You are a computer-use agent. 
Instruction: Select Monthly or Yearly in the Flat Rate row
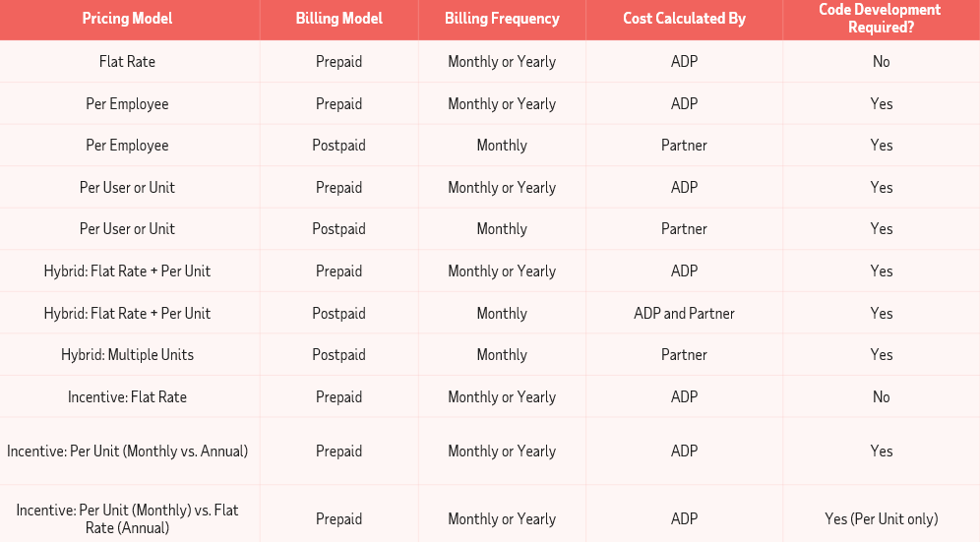click(502, 62)
